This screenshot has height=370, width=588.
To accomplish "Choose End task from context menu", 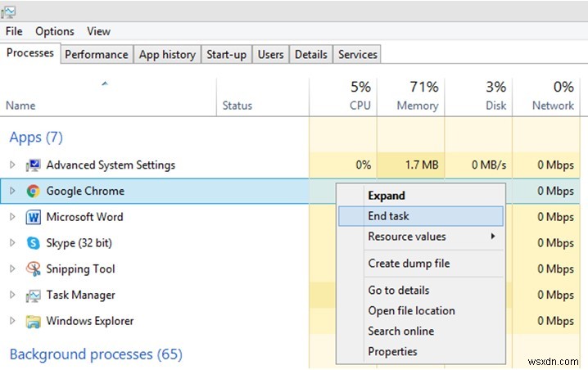I will coord(388,216).
